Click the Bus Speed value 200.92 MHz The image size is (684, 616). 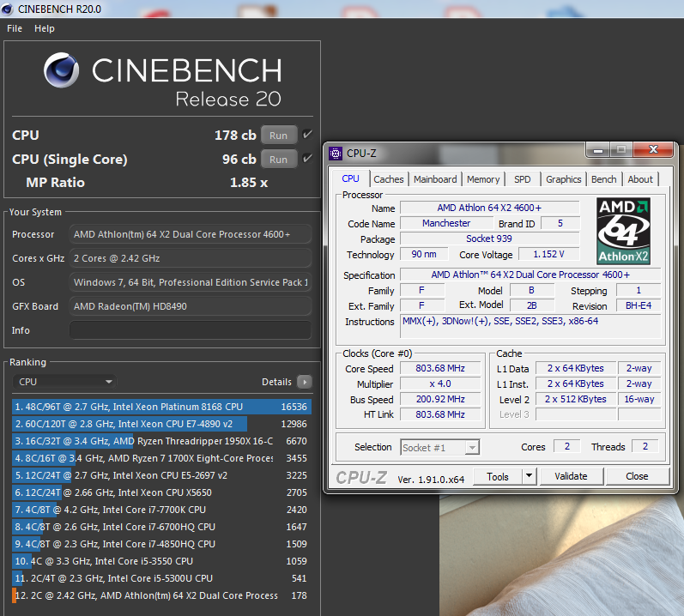[x=440, y=399]
